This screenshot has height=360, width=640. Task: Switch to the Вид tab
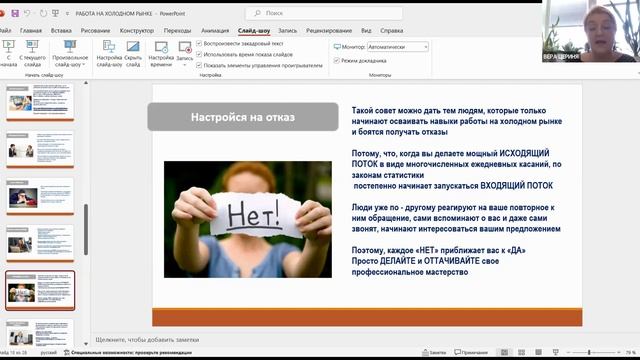point(366,31)
